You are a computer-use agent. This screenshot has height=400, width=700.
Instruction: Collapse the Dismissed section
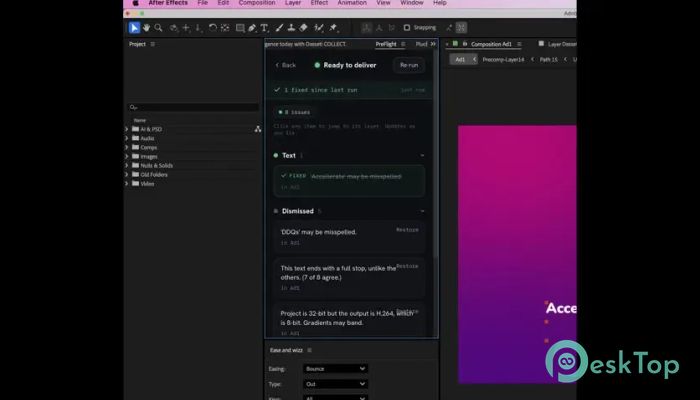[x=422, y=211]
